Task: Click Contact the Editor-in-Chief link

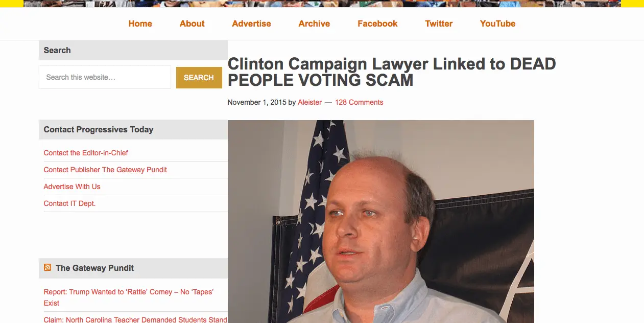Action: pos(86,153)
